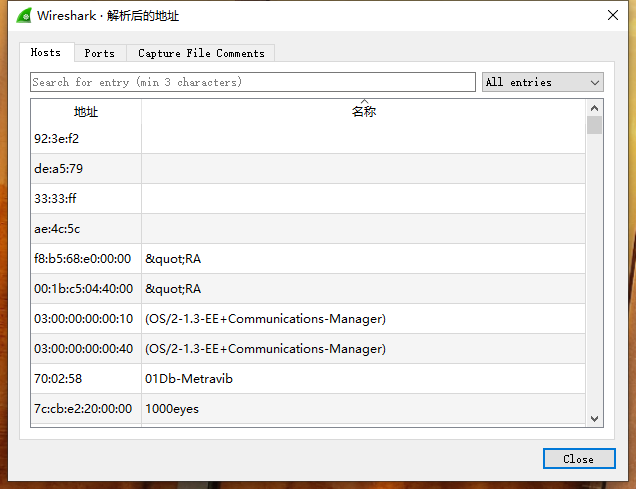Switch to the Ports tab
The image size is (636, 489).
tap(100, 53)
